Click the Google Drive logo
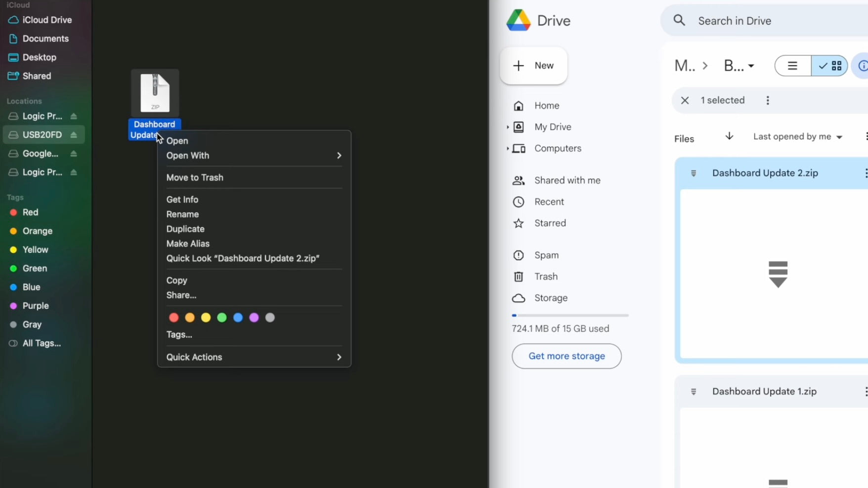Viewport: 868px width, 488px height. point(519,21)
